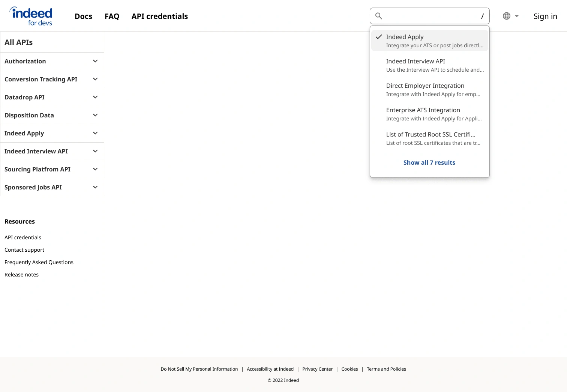The width and height of the screenshot is (567, 392).
Task: Open the globe language selector
Action: point(507,16)
